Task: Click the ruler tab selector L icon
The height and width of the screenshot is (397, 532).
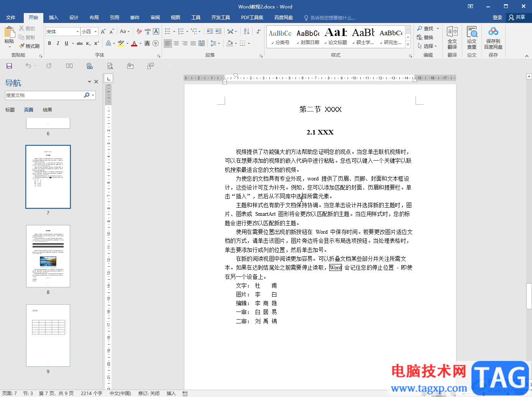Action: 109,79
